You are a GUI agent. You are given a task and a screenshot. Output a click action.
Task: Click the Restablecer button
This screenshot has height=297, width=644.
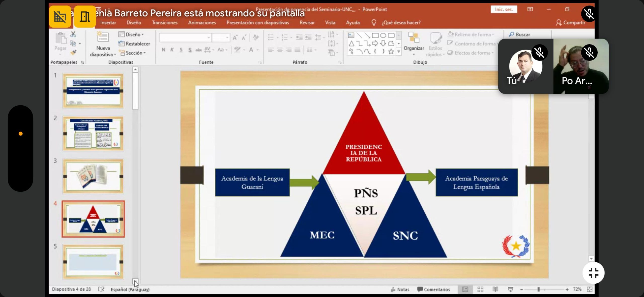pos(134,44)
